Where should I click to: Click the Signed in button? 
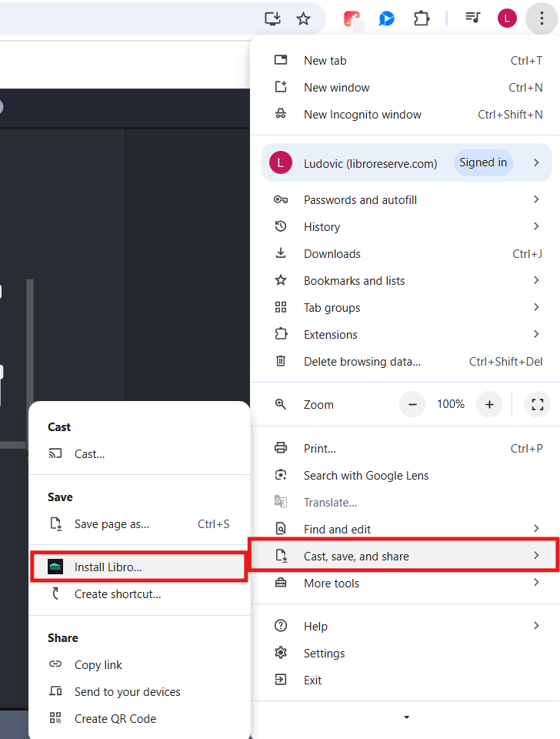[x=483, y=163]
